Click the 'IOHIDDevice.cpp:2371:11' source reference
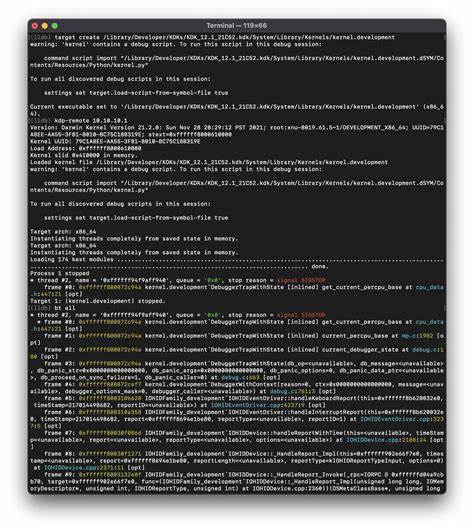474x531 pixels. [x=84, y=468]
